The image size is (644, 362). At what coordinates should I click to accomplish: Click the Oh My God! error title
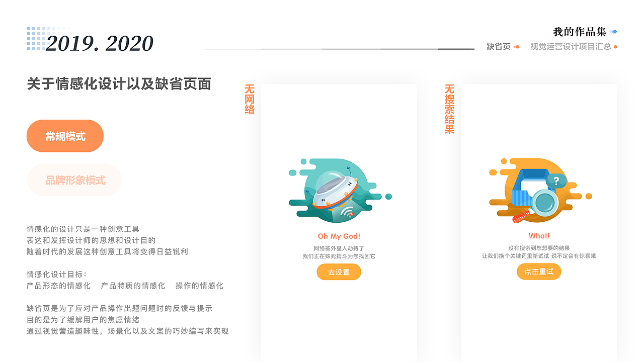pyautogui.click(x=338, y=236)
